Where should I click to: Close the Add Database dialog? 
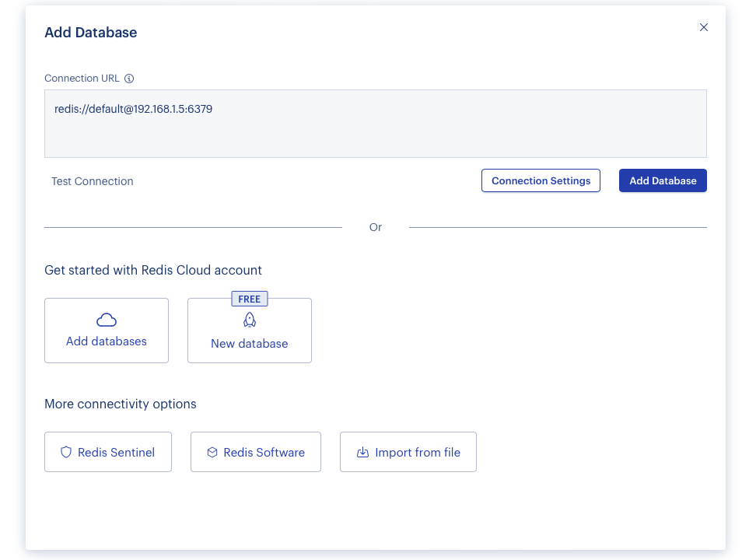point(704,27)
